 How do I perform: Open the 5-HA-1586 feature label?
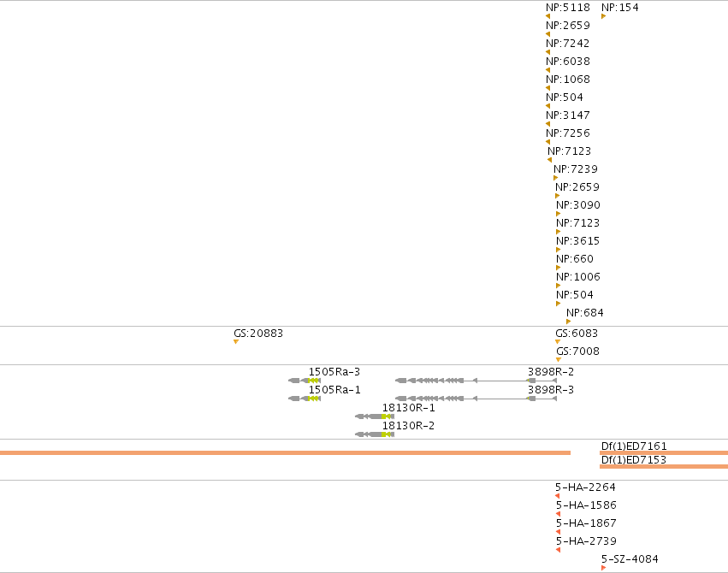(586, 505)
